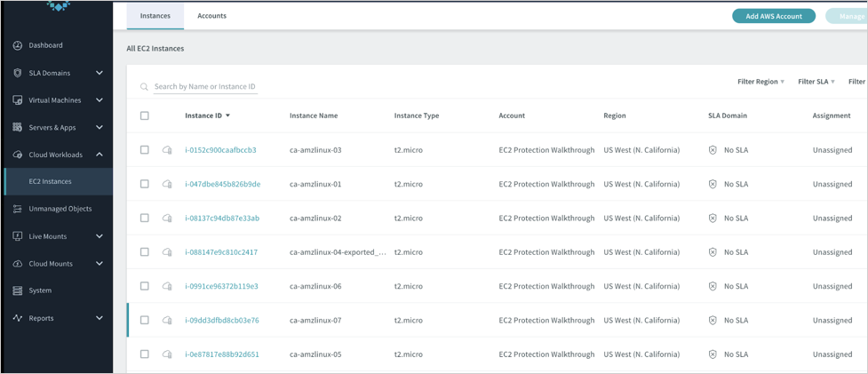This screenshot has height=374, width=868.
Task: Toggle the select-all checkbox in table header
Action: (145, 115)
